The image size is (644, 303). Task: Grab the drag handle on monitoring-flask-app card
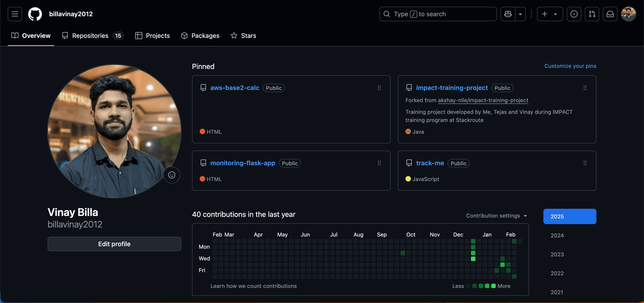379,163
